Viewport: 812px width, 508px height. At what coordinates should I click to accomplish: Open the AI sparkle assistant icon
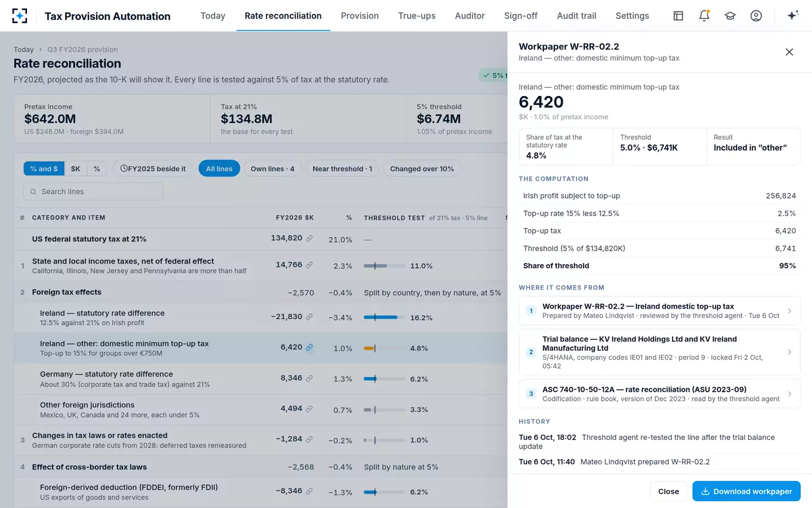[793, 16]
